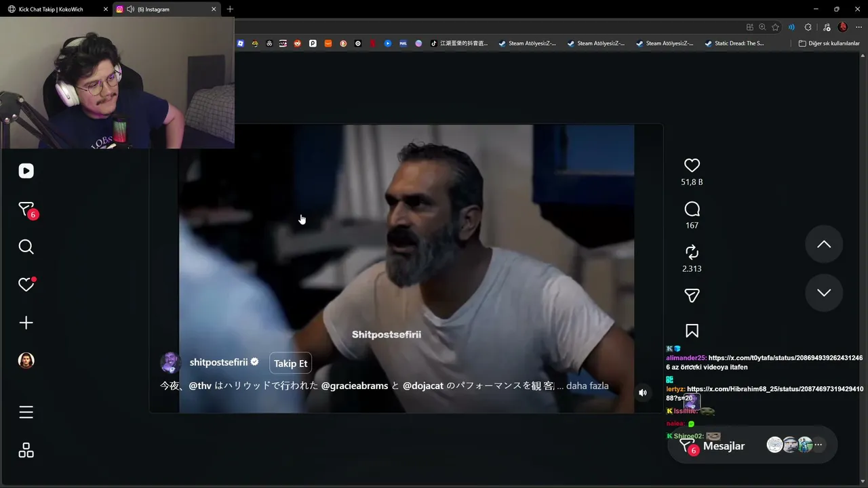868x488 pixels.
Task: Click the 51,8 B likes count
Action: tap(692, 182)
